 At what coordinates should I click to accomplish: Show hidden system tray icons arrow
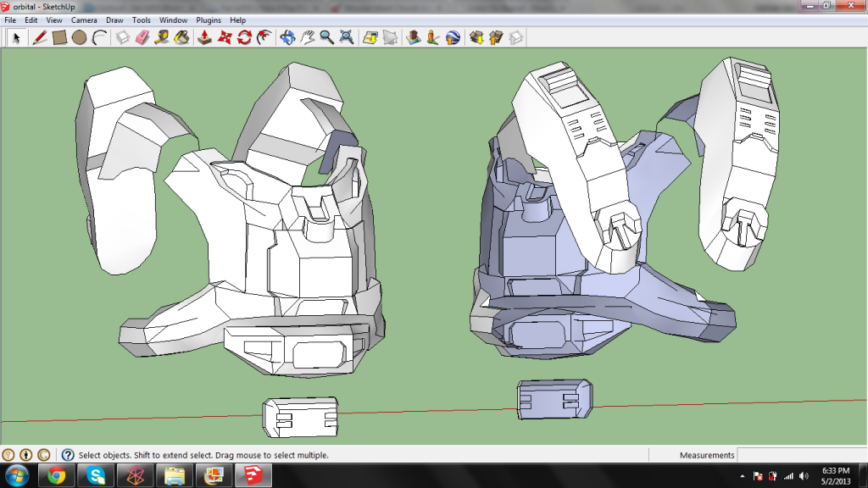[x=743, y=475]
